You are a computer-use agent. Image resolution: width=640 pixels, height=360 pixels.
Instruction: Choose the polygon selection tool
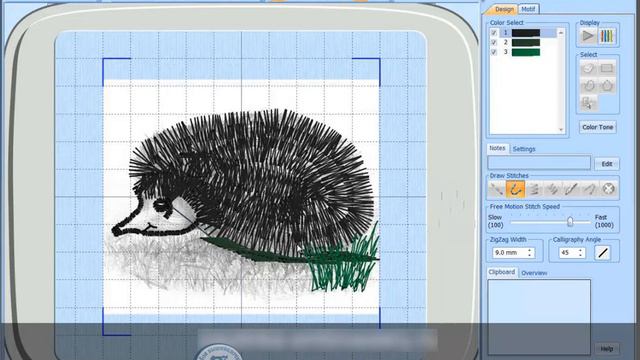click(607, 86)
